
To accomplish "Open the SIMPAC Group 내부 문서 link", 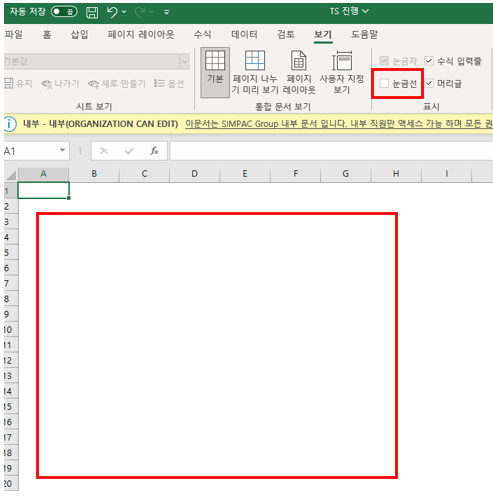I will point(339,124).
